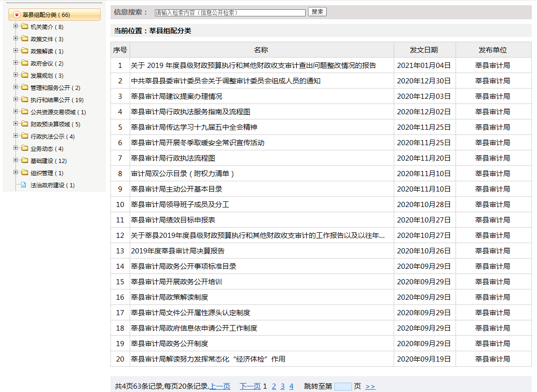This screenshot has height=392, width=537.
Task: Click the folder icon beside 基础建设
Action: (25, 160)
